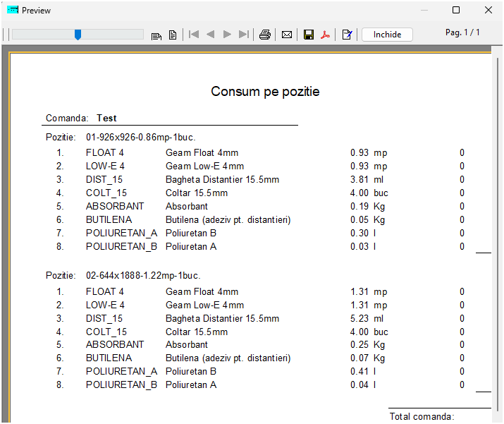The image size is (504, 424).
Task: Go to next page
Action: tap(227, 34)
